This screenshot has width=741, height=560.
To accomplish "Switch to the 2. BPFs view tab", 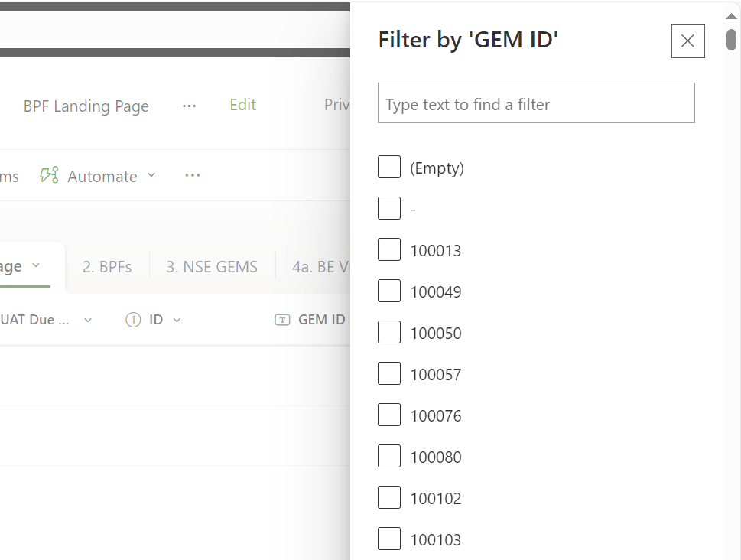I will [107, 267].
